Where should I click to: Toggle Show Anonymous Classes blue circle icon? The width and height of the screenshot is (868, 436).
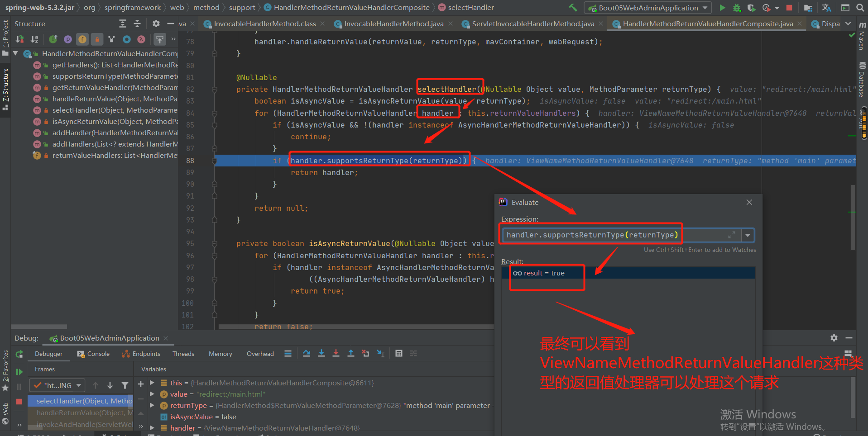(x=127, y=39)
